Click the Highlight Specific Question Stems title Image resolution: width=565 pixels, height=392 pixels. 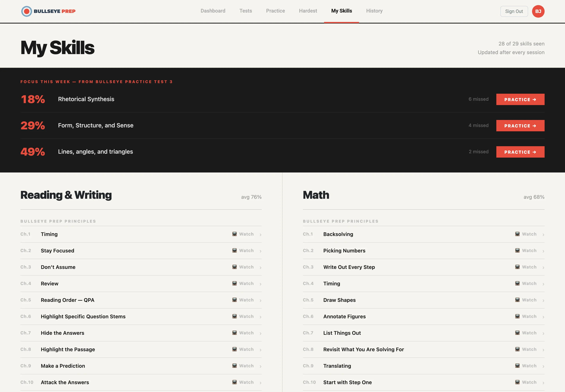[x=83, y=316]
